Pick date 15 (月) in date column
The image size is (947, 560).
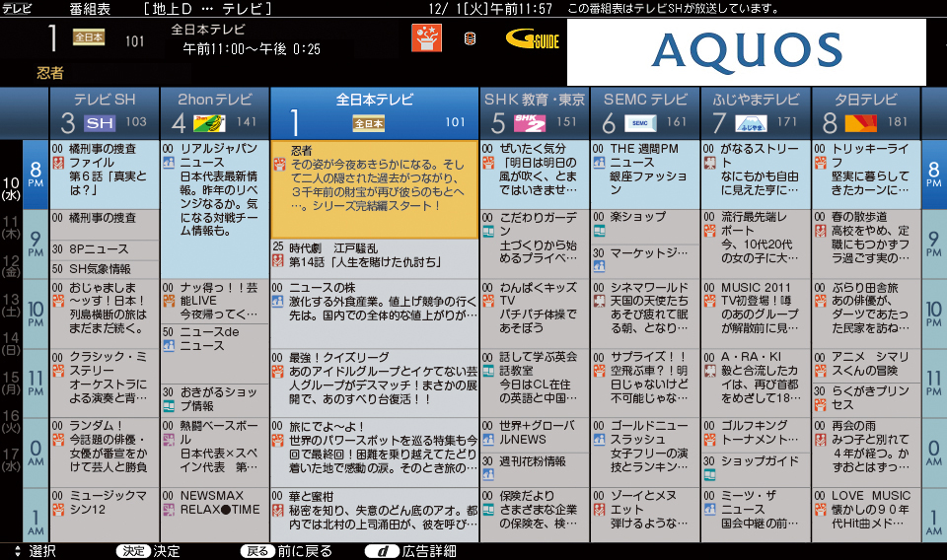coord(12,383)
